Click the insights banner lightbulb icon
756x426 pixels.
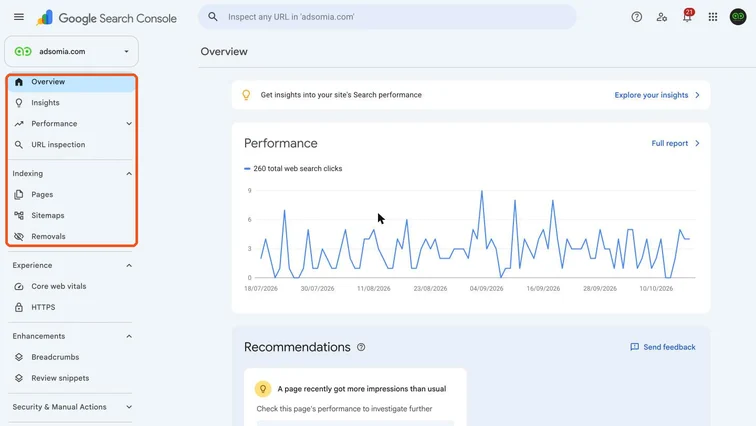coord(246,95)
